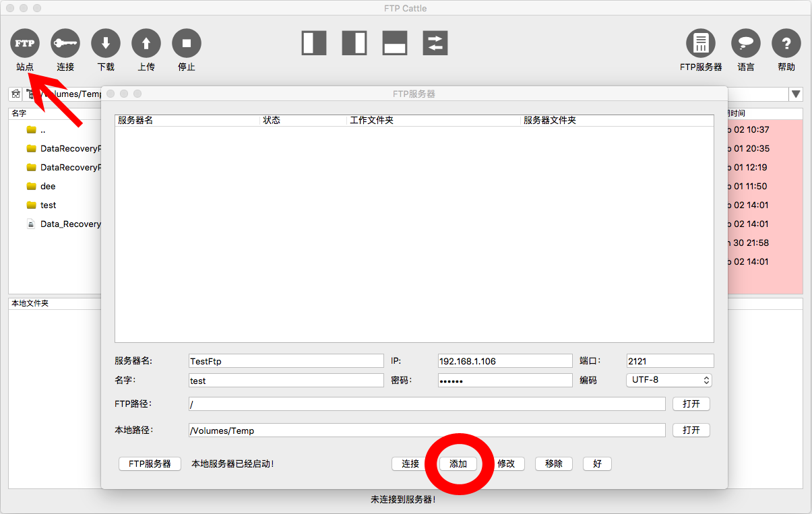The height and width of the screenshot is (514, 812).
Task: Close the FTP服务器 dialog window
Action: point(111,94)
